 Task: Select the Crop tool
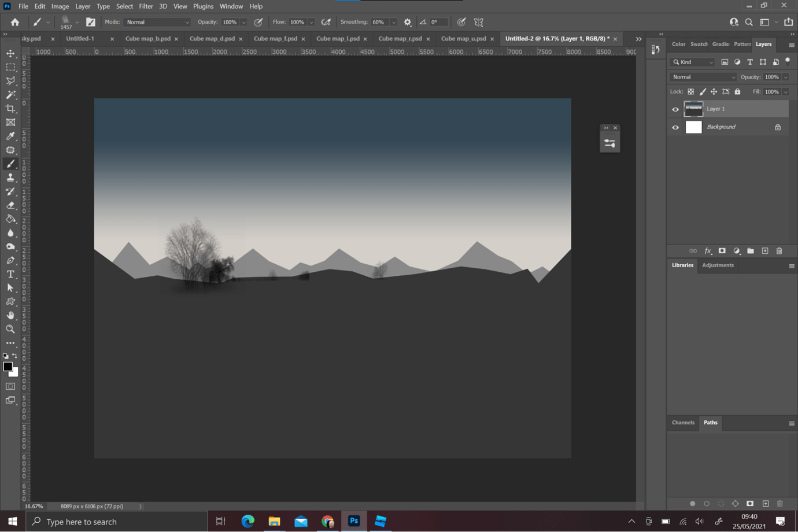[10, 108]
